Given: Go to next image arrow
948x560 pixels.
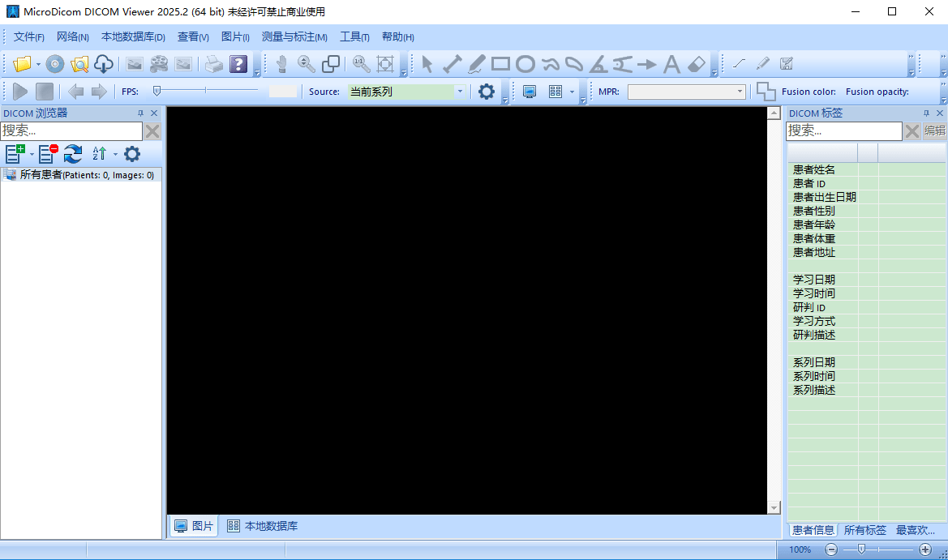Looking at the screenshot, I should pyautogui.click(x=99, y=92).
